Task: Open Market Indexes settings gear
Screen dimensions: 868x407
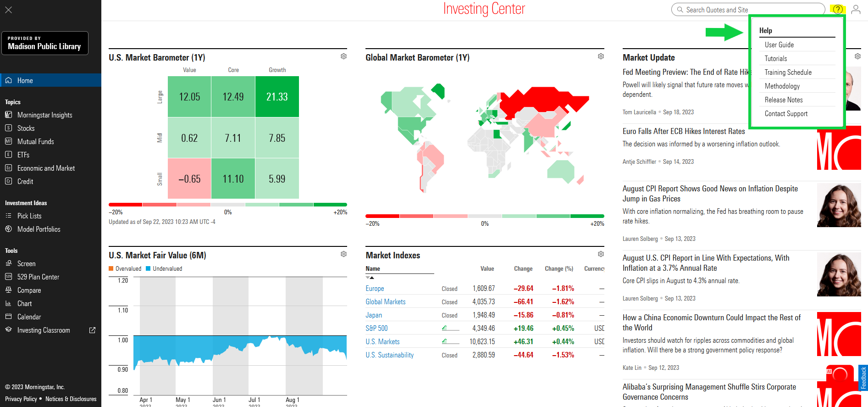Action: (x=601, y=254)
